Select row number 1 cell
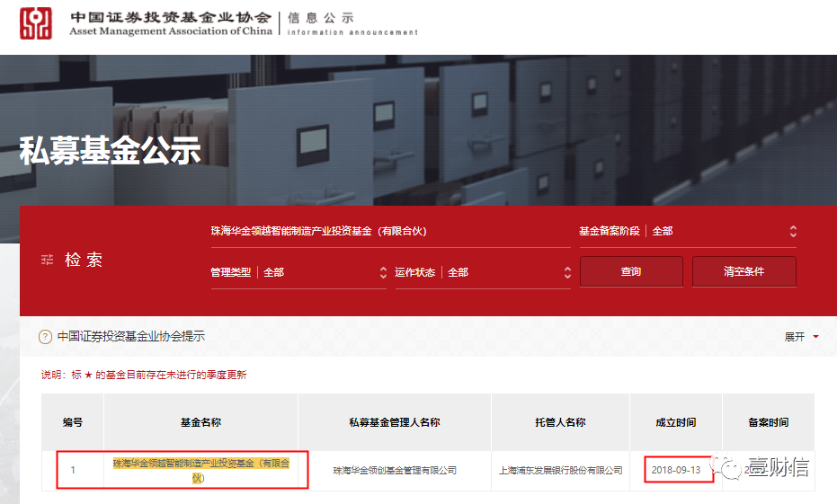This screenshot has width=837, height=504. (73, 471)
